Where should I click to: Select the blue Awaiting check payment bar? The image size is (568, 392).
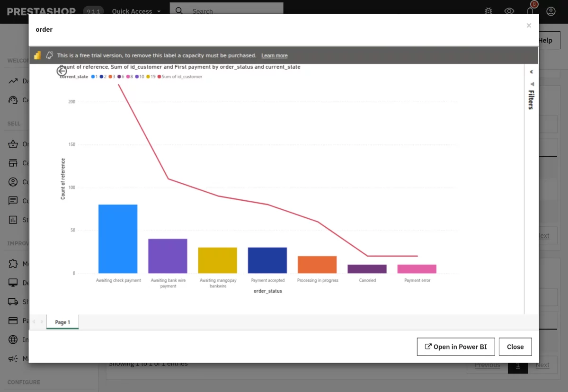click(118, 239)
